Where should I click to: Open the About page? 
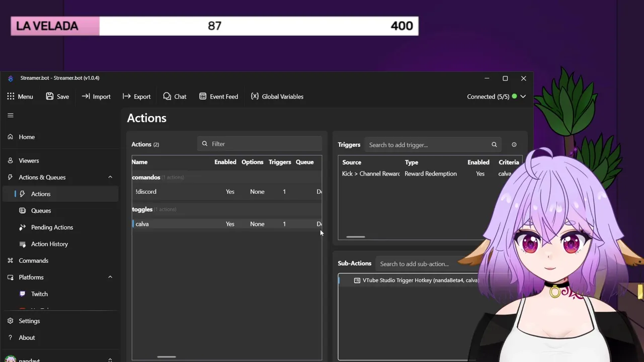coord(27,337)
